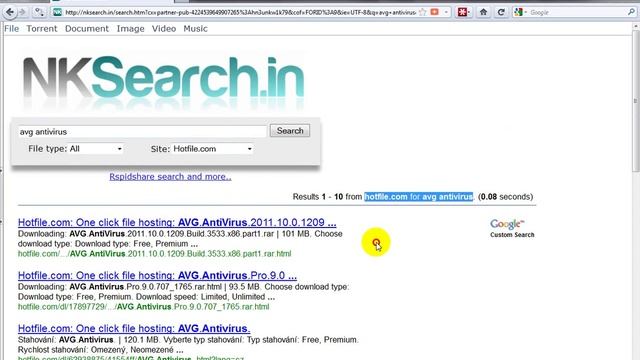Click the snippet mentioning 93.5 MB
The image size is (640, 360).
183,292
